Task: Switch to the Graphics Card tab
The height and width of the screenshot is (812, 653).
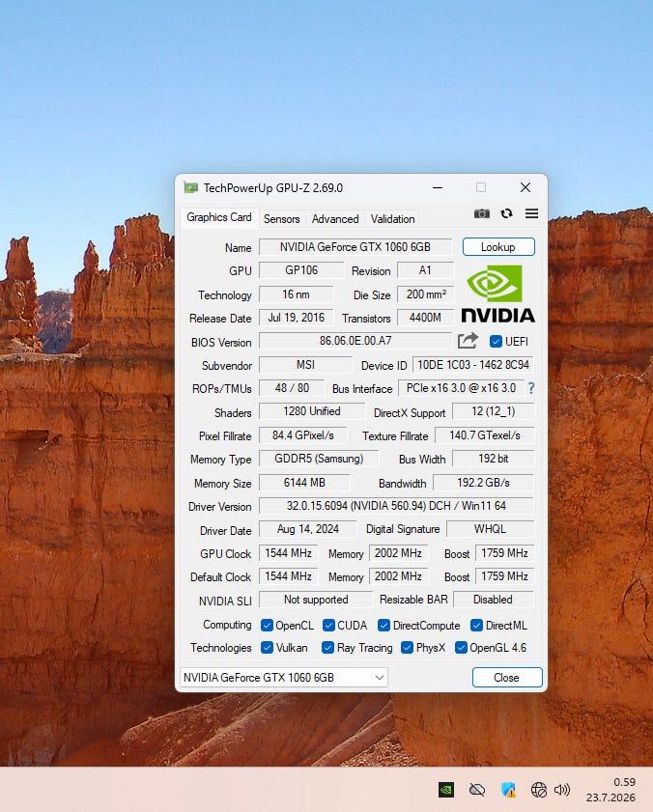Action: tap(218, 217)
